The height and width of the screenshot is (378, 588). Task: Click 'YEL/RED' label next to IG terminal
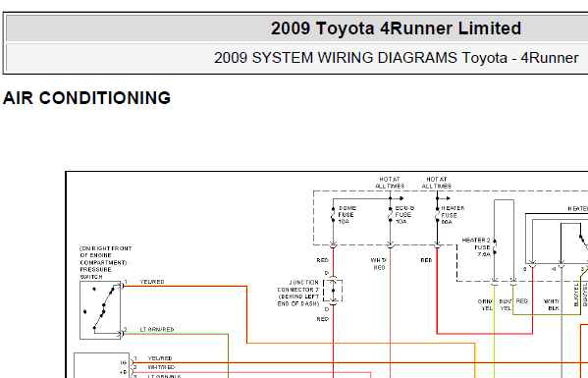click(x=160, y=358)
